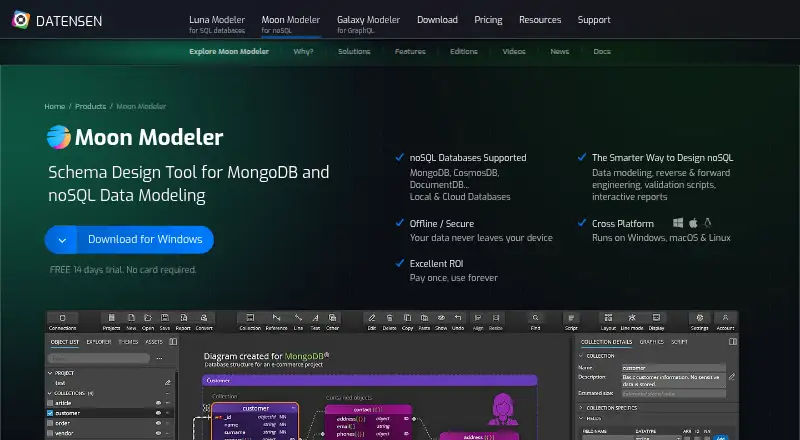Undo the last action via toolbar
Viewport: 800px width, 440px height.
pos(458,317)
